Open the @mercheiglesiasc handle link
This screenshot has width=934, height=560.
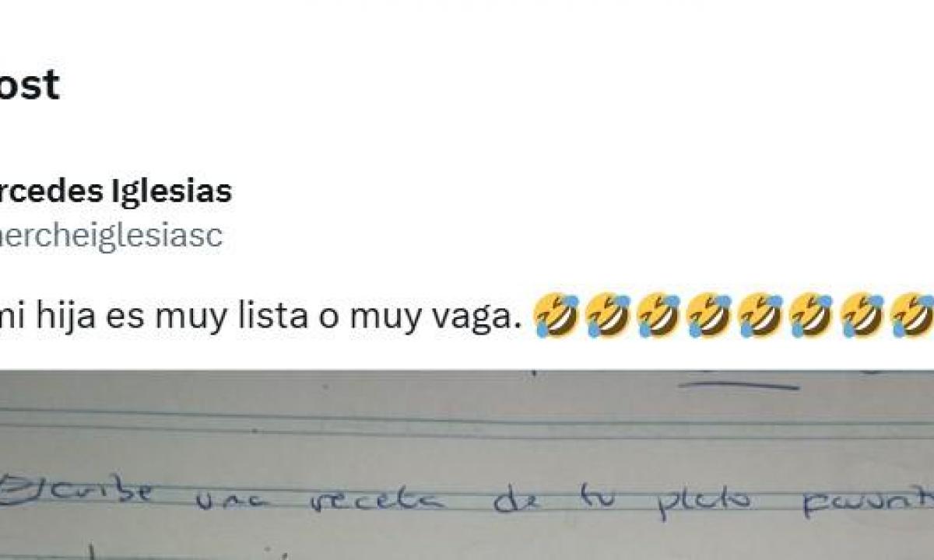pos(111,236)
